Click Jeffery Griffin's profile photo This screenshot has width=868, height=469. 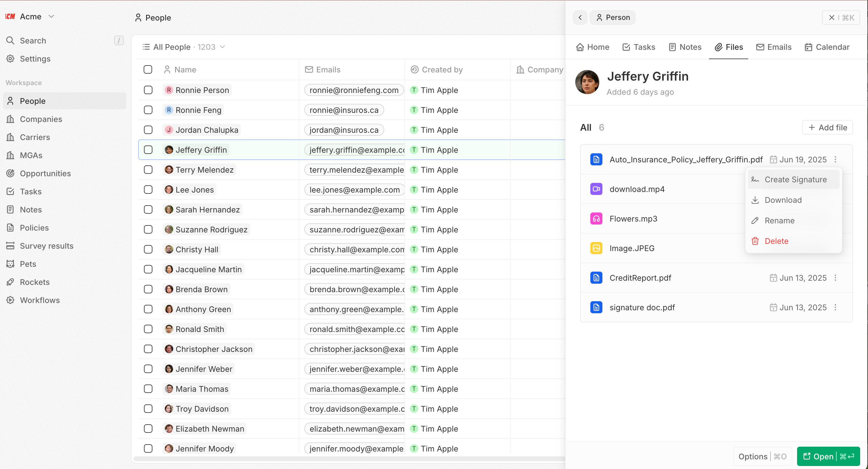point(587,82)
